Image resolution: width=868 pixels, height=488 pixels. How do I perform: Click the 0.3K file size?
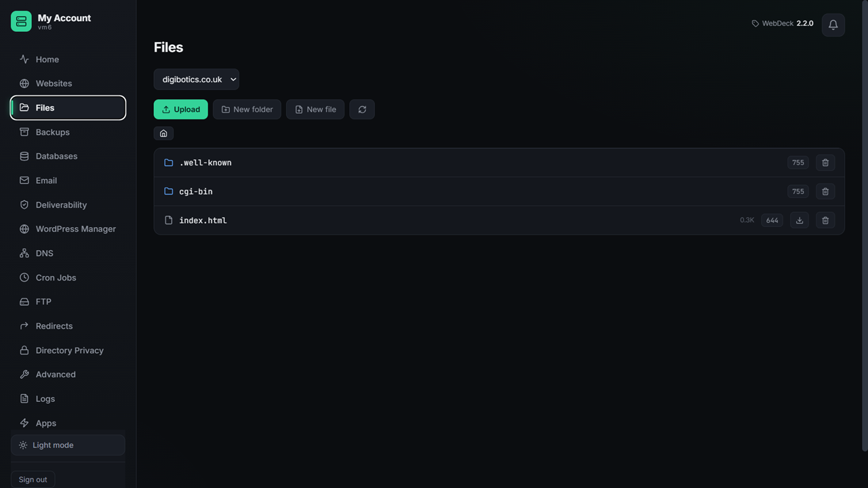coord(747,220)
